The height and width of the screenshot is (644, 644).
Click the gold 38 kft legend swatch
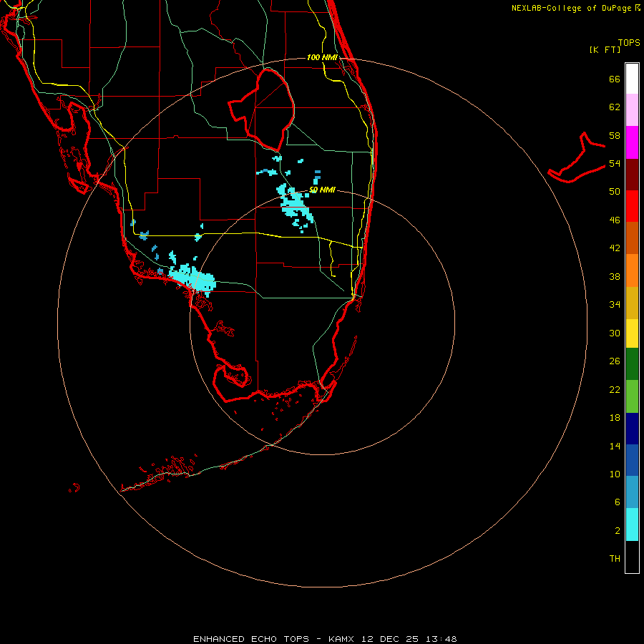coord(632,303)
